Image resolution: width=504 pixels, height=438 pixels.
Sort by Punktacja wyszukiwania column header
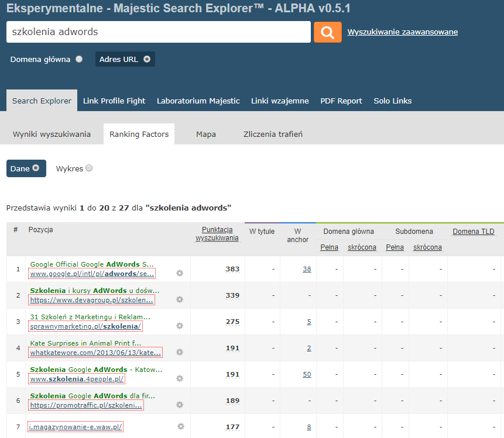click(217, 234)
